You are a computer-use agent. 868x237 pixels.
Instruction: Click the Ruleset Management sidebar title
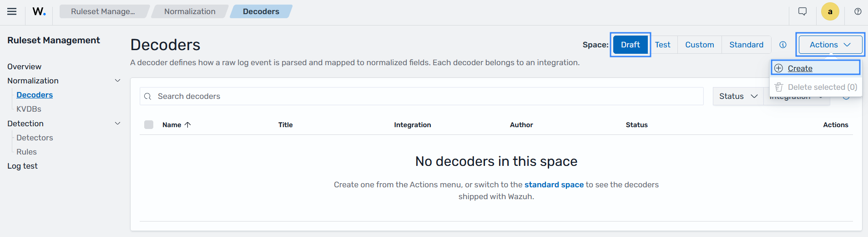[x=54, y=40]
